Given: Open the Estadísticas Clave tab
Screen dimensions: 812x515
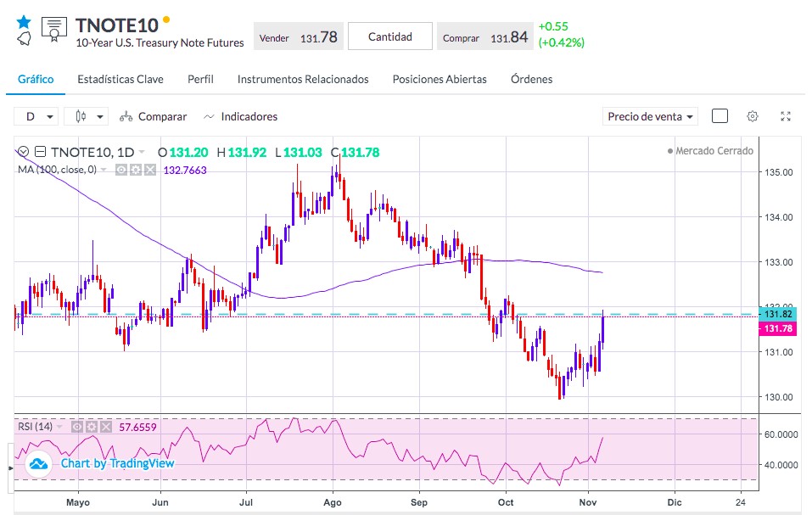Looking at the screenshot, I should click(120, 79).
